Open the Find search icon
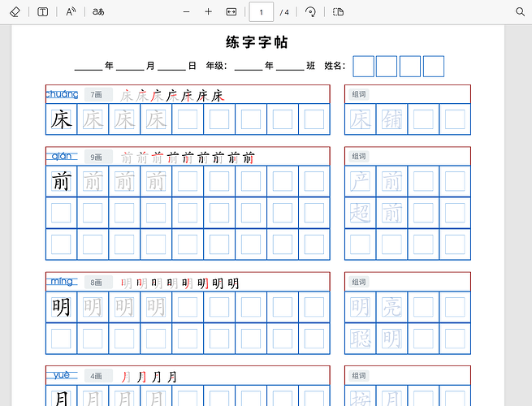532x406 pixels. (520, 12)
